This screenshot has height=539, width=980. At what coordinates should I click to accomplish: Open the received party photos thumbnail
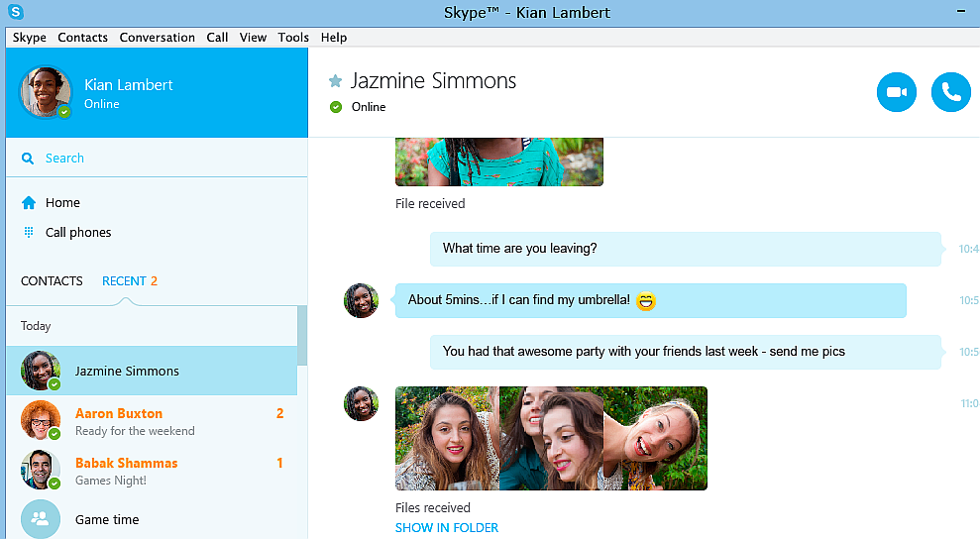(x=551, y=438)
